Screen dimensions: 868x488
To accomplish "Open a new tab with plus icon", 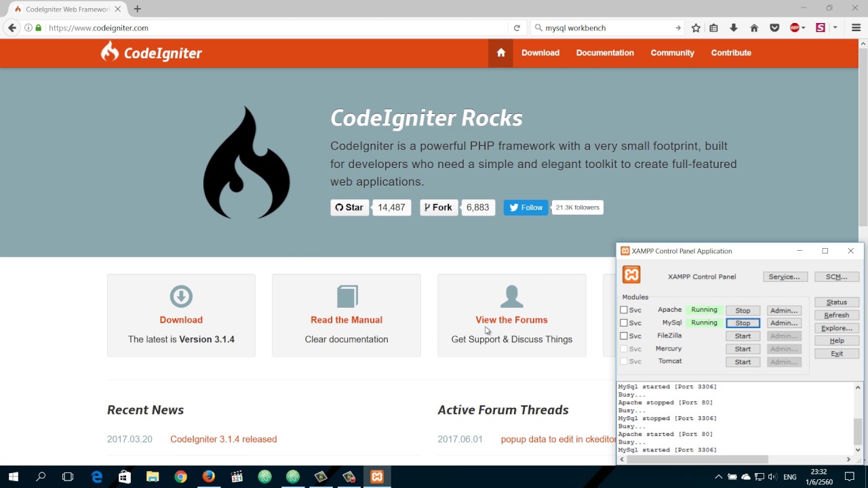I will 138,9.
